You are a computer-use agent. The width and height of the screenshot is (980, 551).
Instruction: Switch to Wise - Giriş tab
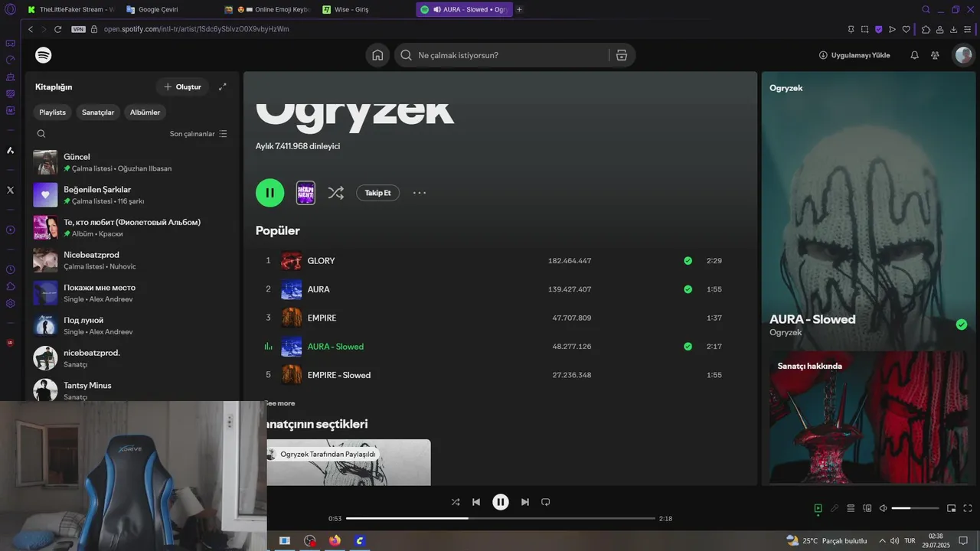[364, 9]
